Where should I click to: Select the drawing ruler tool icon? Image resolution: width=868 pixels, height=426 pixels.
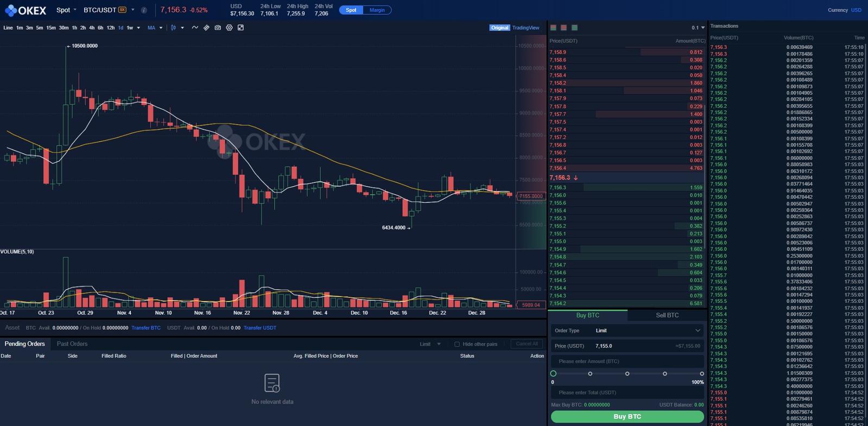[x=206, y=28]
